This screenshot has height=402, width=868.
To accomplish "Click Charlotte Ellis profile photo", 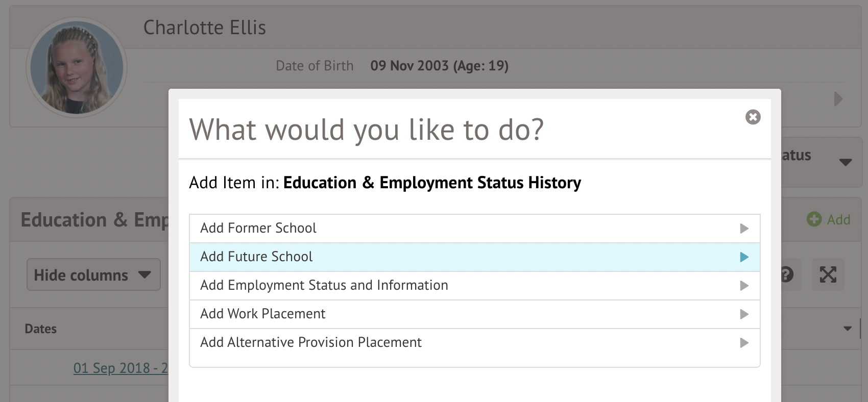I will [77, 67].
